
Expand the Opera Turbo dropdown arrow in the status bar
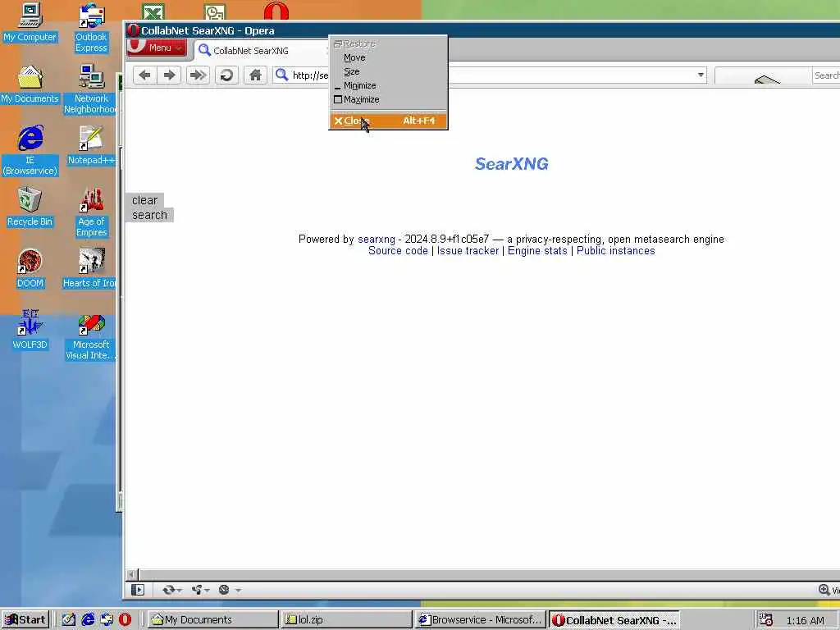[239, 591]
